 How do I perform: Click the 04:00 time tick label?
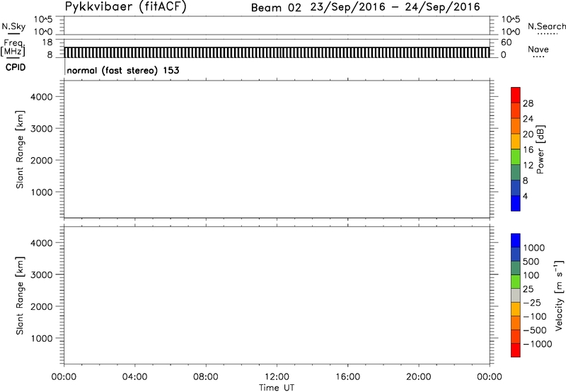(134, 377)
